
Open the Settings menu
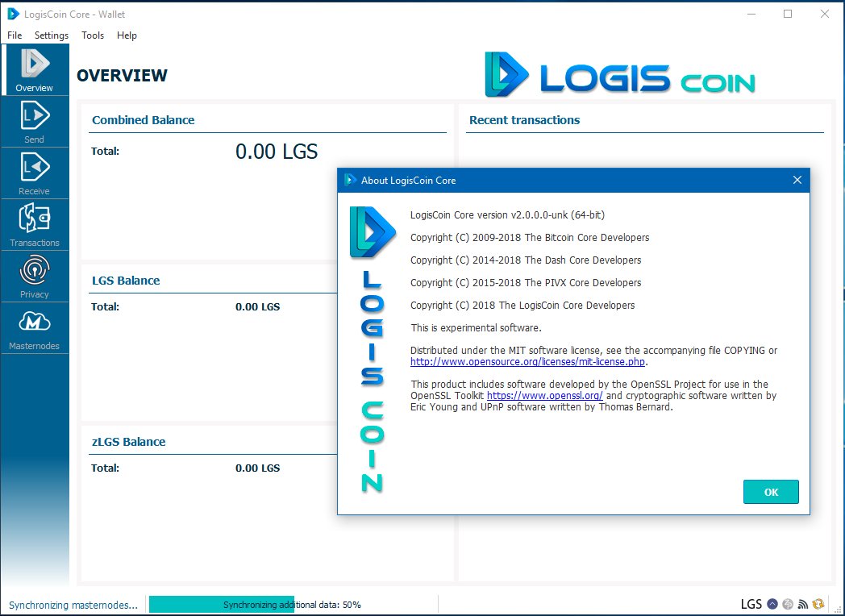[51, 35]
